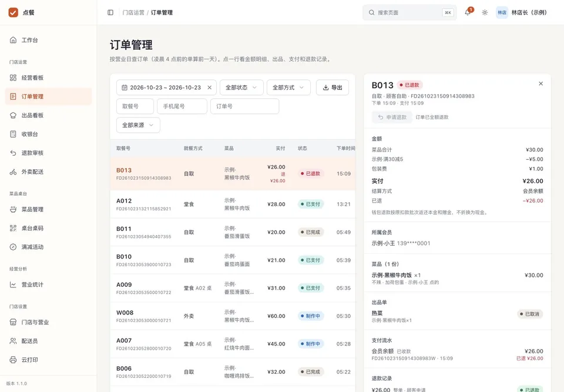Open the 全部状态 status dropdown

pyautogui.click(x=241, y=88)
